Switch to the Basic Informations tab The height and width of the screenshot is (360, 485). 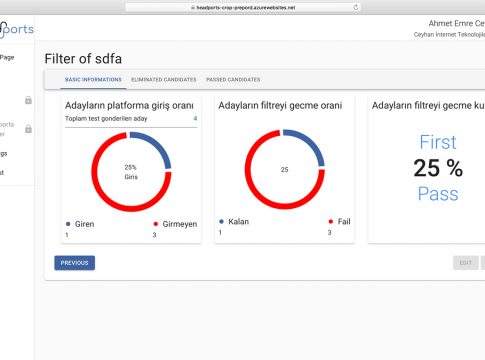[93, 80]
